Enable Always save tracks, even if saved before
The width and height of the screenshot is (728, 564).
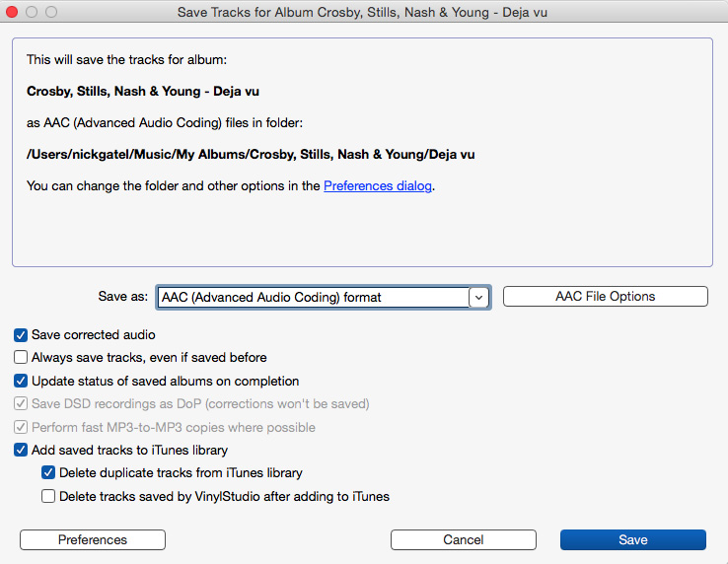[21, 358]
